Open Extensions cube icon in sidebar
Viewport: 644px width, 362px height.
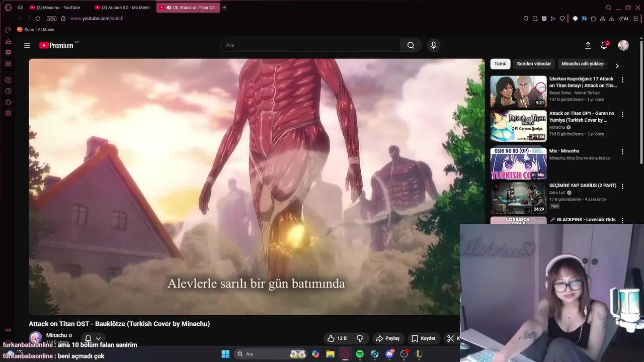[8, 102]
